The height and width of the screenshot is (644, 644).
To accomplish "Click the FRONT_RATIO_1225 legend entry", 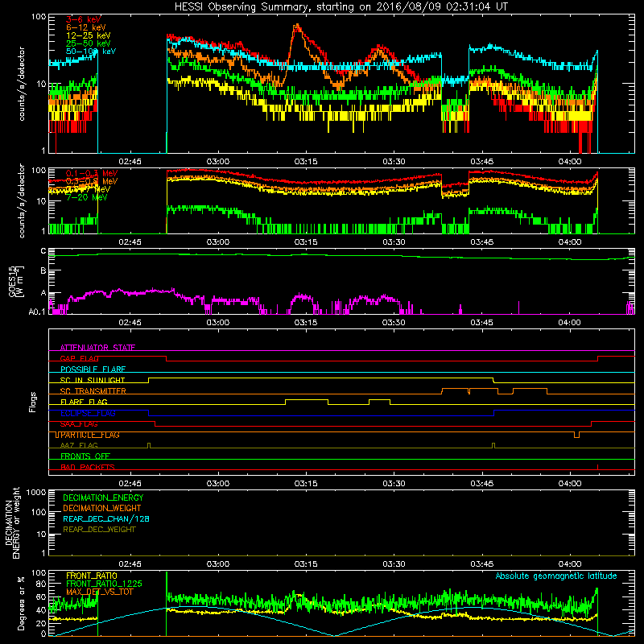I will pyautogui.click(x=105, y=584).
